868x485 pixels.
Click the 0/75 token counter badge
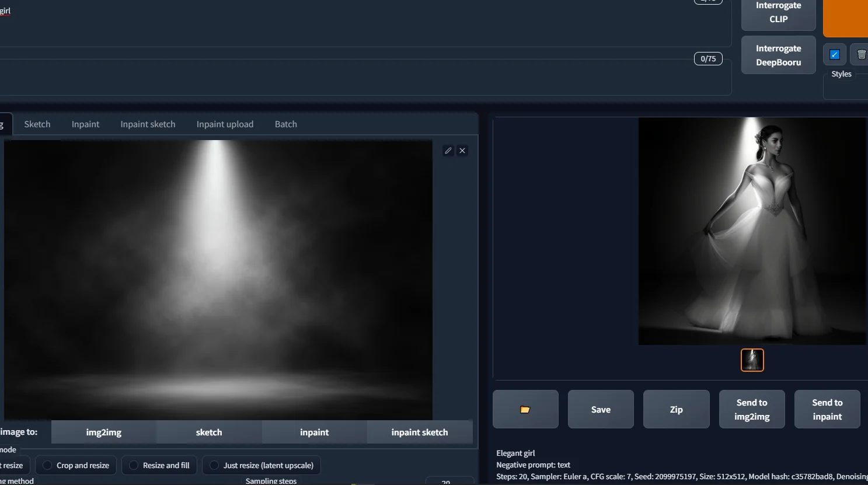pos(708,58)
